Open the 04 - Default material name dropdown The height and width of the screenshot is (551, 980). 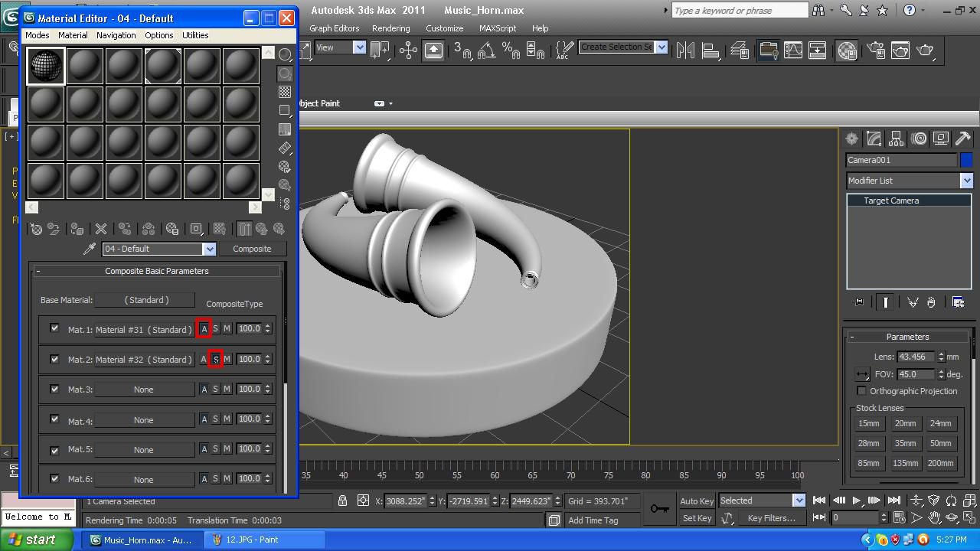click(210, 249)
